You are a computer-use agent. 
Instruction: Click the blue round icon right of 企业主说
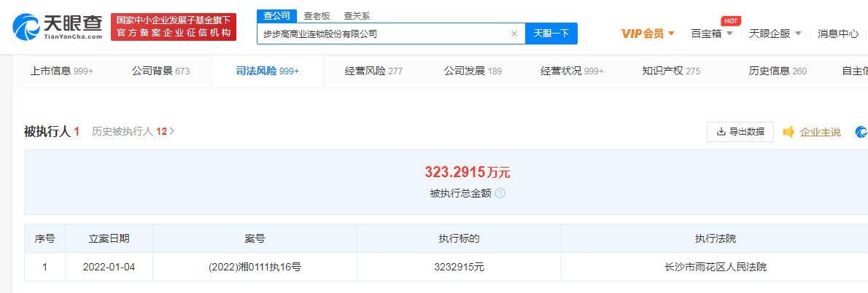pyautogui.click(x=862, y=132)
